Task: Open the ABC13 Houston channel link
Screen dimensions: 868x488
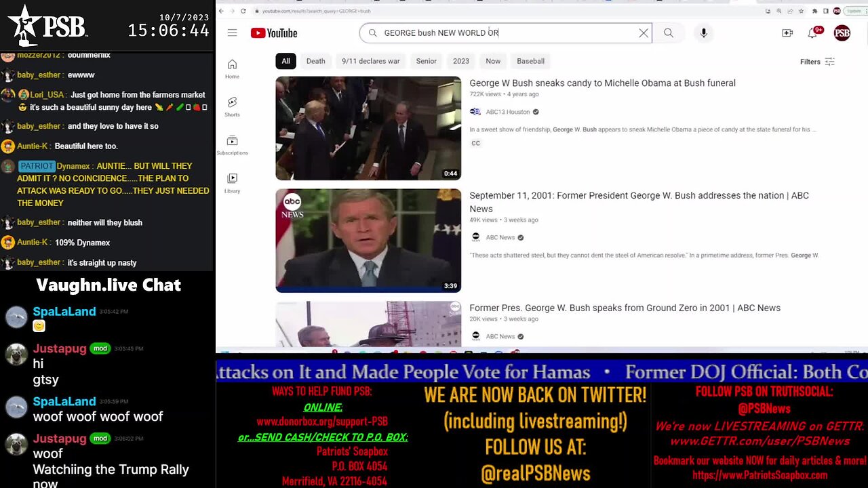Action: (508, 112)
